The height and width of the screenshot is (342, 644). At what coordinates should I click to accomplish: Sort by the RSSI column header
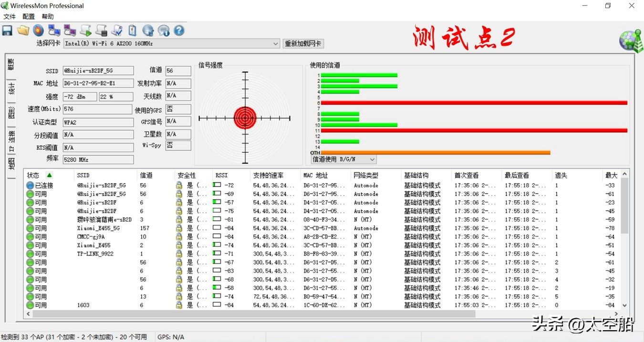click(231, 176)
